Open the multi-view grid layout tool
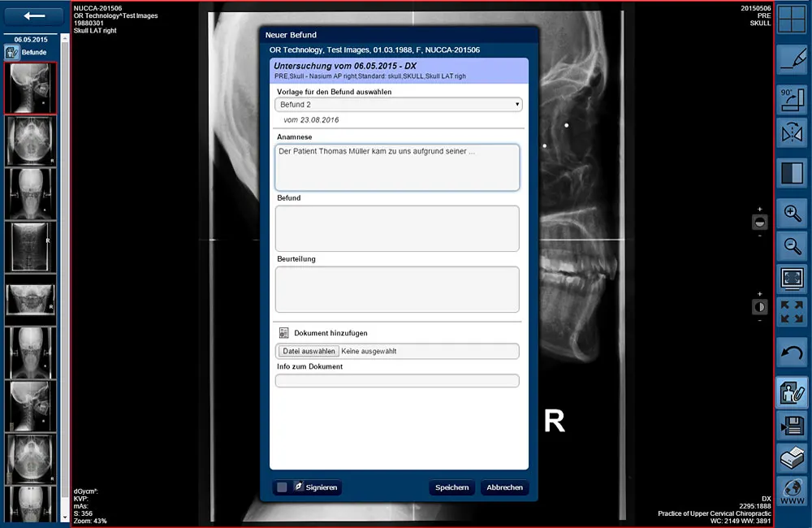The width and height of the screenshot is (812, 528). pos(791,19)
